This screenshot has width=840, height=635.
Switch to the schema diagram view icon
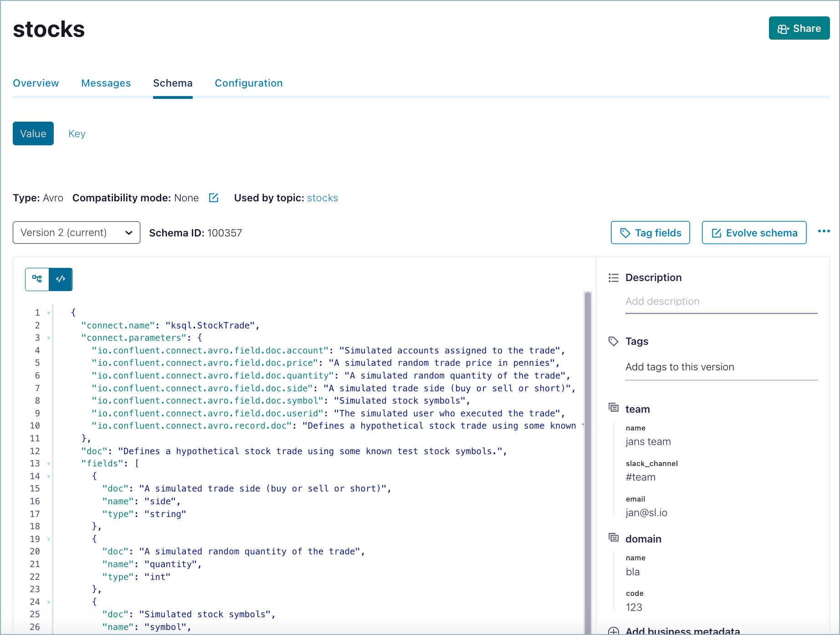point(37,279)
